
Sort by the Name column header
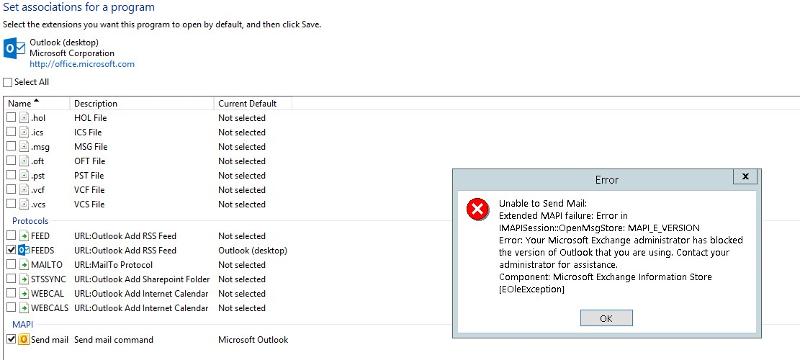(37, 104)
